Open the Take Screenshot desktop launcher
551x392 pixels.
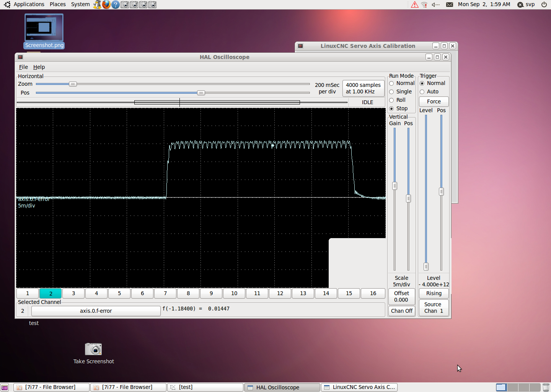click(93, 354)
